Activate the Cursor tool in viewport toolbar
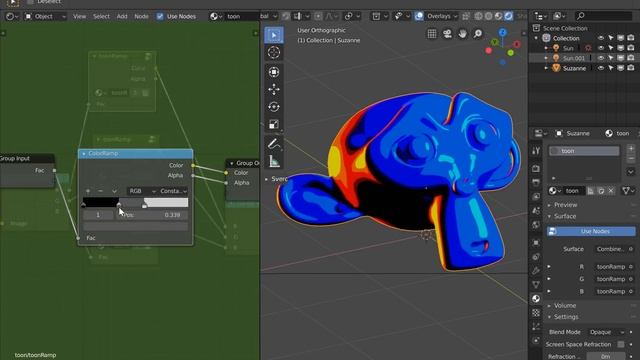 [274, 53]
